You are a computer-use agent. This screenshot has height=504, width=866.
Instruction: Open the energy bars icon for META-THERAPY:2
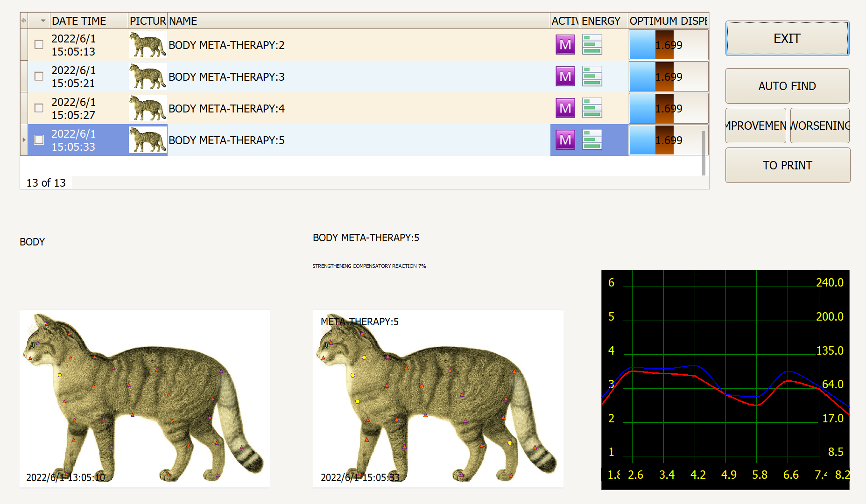pyautogui.click(x=592, y=45)
